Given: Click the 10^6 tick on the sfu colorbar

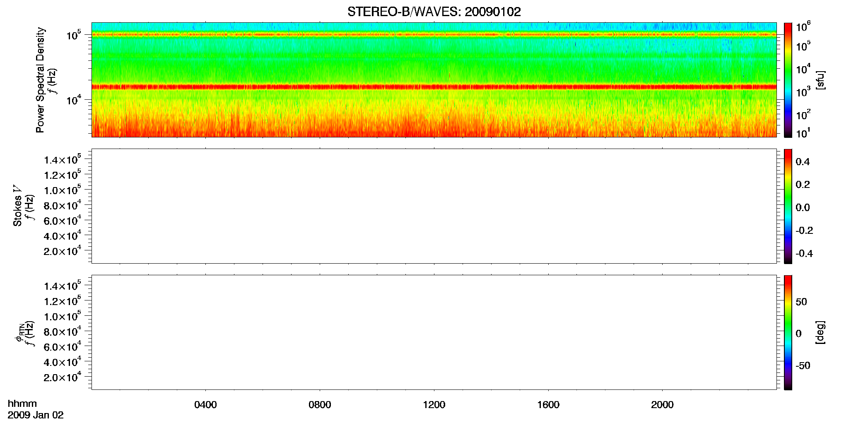Looking at the screenshot, I should pyautogui.click(x=803, y=27).
